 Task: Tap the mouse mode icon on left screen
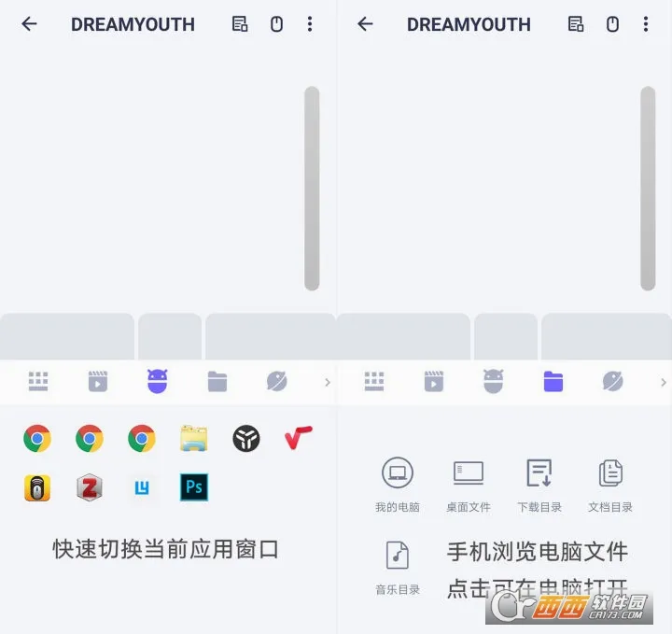(x=277, y=24)
